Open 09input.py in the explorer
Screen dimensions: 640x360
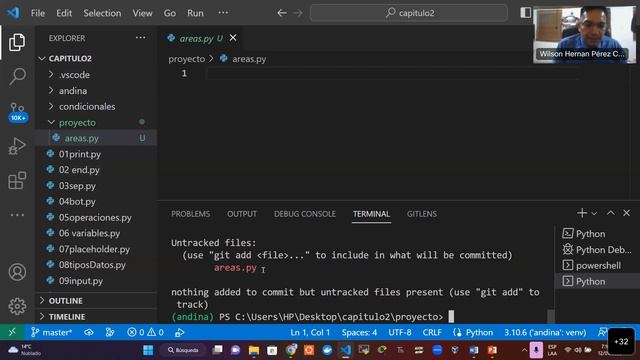pos(96,281)
